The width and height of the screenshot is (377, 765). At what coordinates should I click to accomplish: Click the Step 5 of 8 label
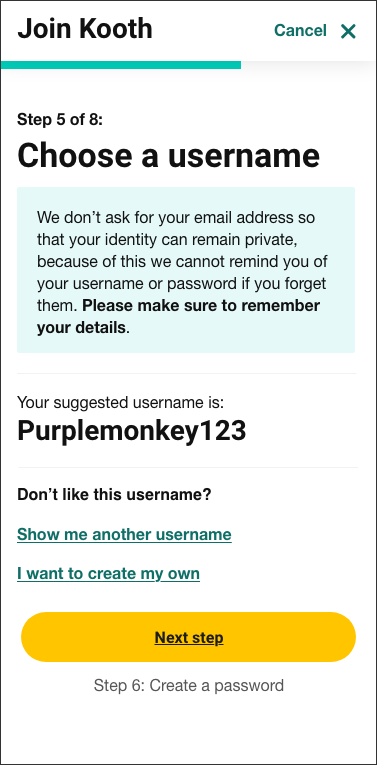pos(60,120)
